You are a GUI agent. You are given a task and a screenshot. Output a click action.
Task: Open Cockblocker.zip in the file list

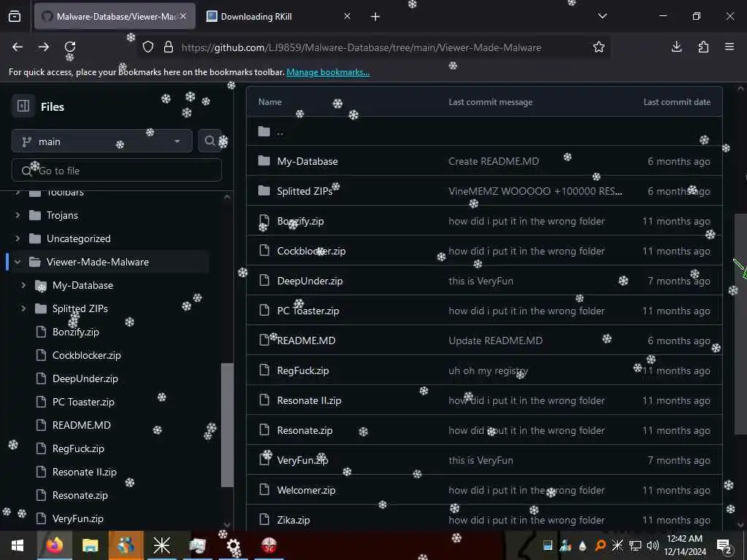311,251
